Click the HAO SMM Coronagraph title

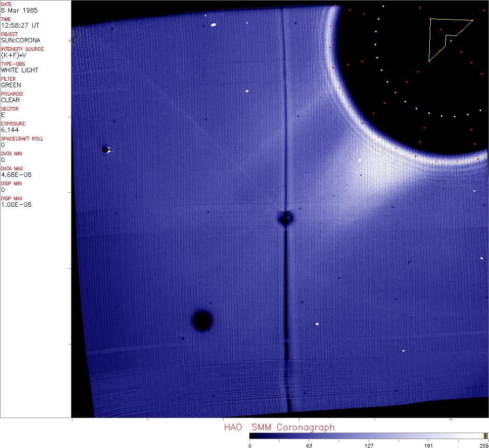pyautogui.click(x=279, y=427)
